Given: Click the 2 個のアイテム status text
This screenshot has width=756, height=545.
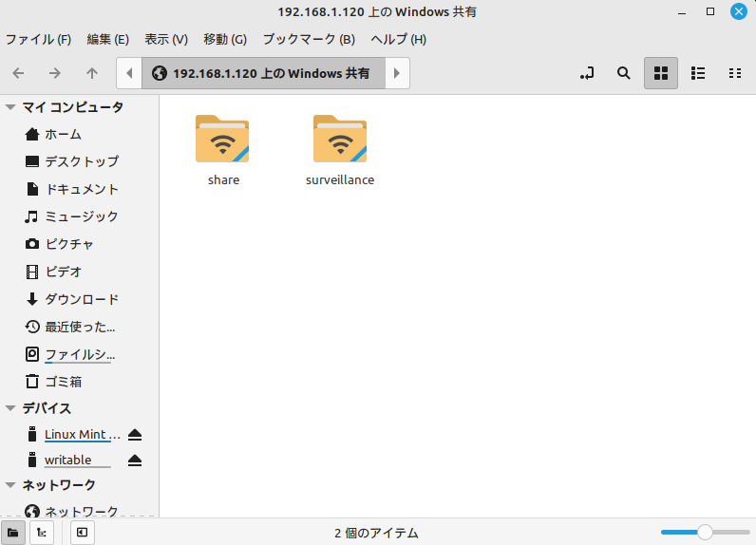Looking at the screenshot, I should click(x=376, y=533).
